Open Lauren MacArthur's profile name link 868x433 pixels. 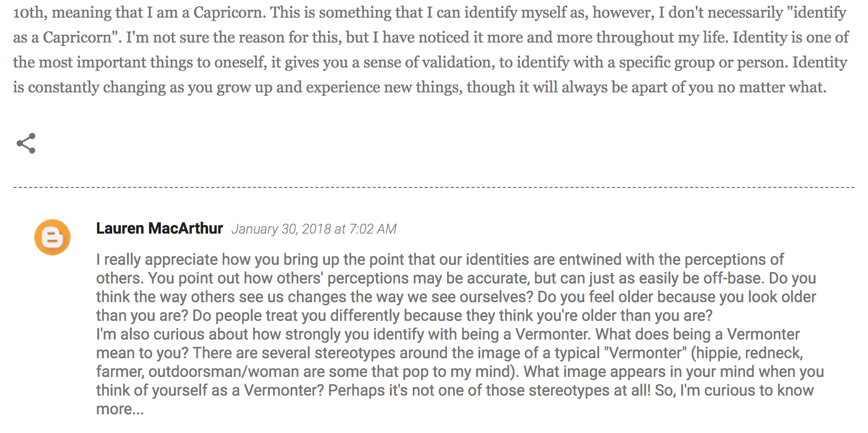point(159,228)
